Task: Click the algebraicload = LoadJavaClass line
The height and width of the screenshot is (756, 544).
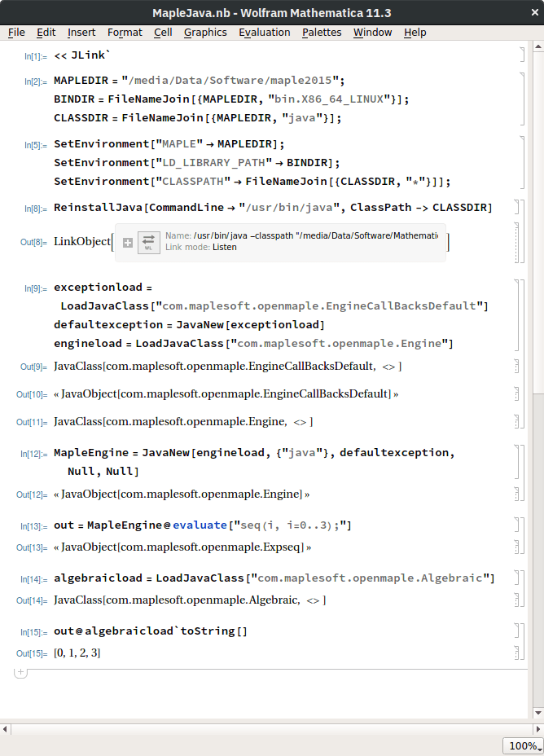Action: pyautogui.click(x=274, y=578)
